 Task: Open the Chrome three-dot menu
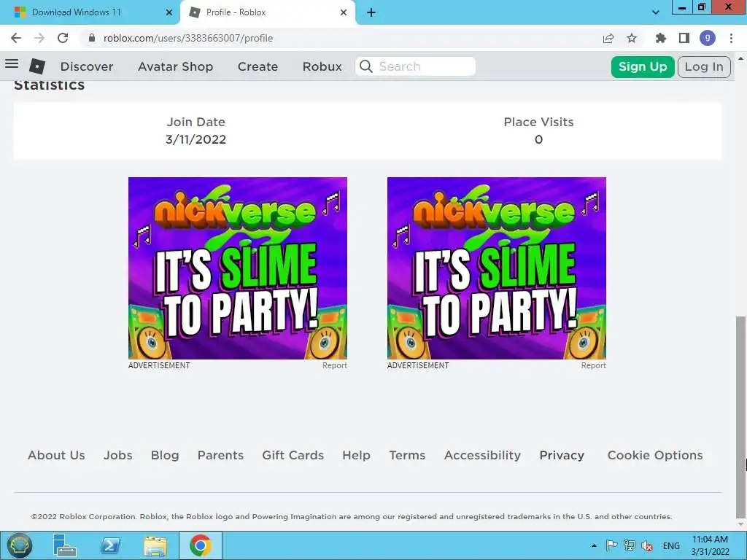(x=731, y=38)
